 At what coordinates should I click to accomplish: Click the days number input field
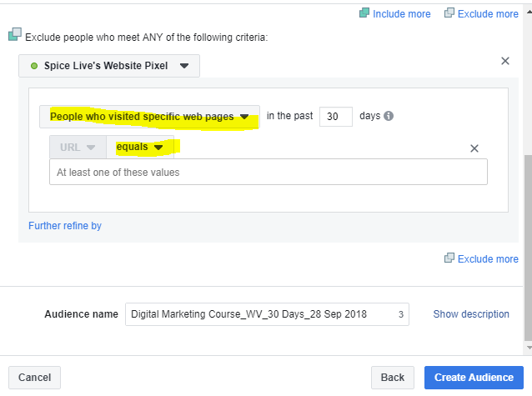[x=336, y=117]
